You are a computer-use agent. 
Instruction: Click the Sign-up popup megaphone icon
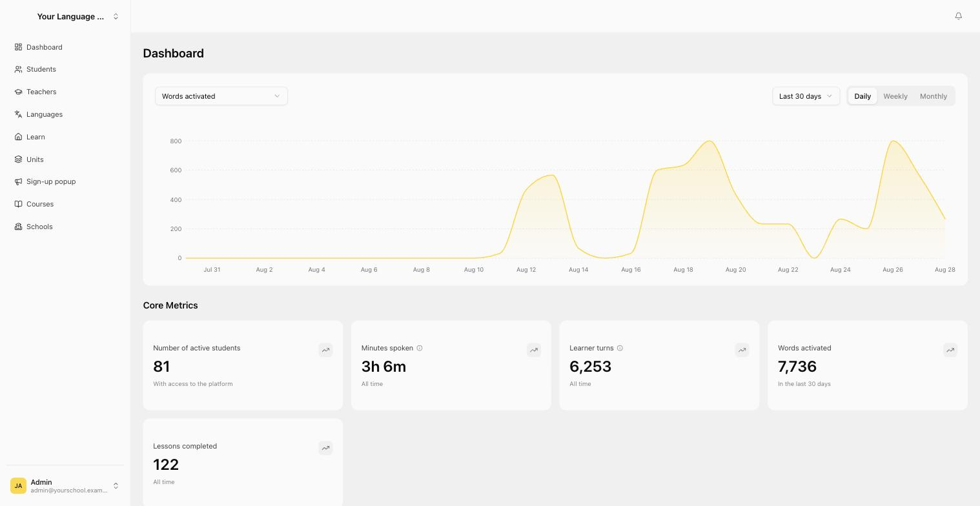tap(18, 181)
